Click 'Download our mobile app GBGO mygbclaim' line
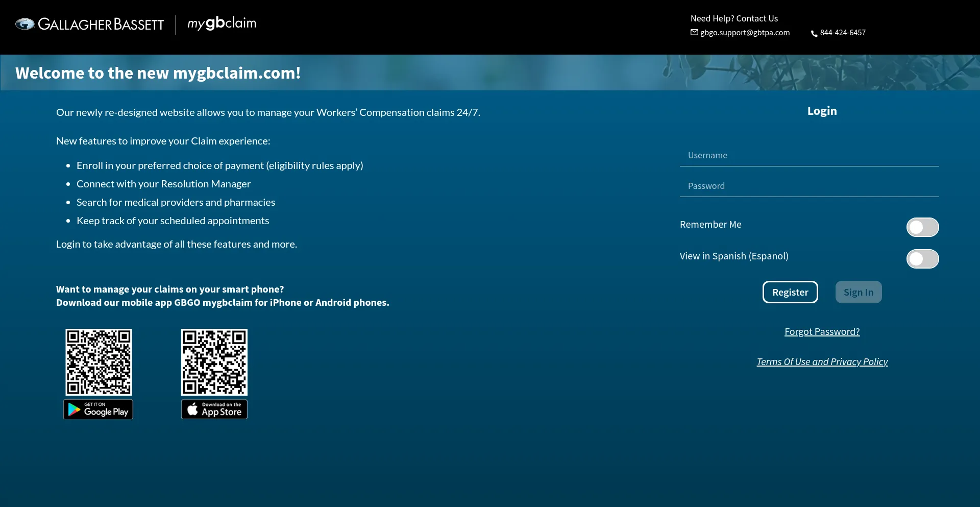This screenshot has height=507, width=980. pos(223,303)
